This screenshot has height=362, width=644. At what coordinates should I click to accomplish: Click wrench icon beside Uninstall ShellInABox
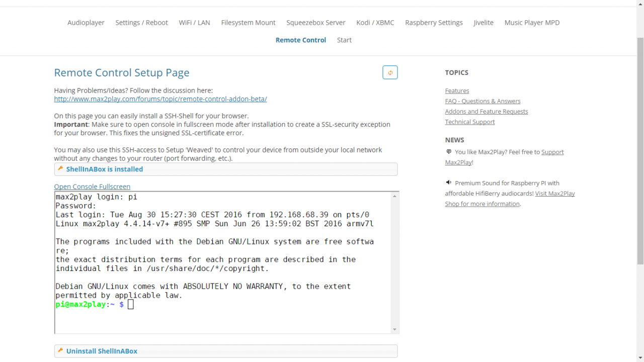click(x=60, y=351)
